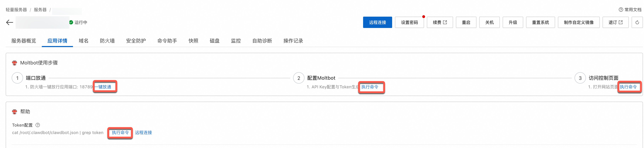Click the refresh icon button

tap(637, 22)
